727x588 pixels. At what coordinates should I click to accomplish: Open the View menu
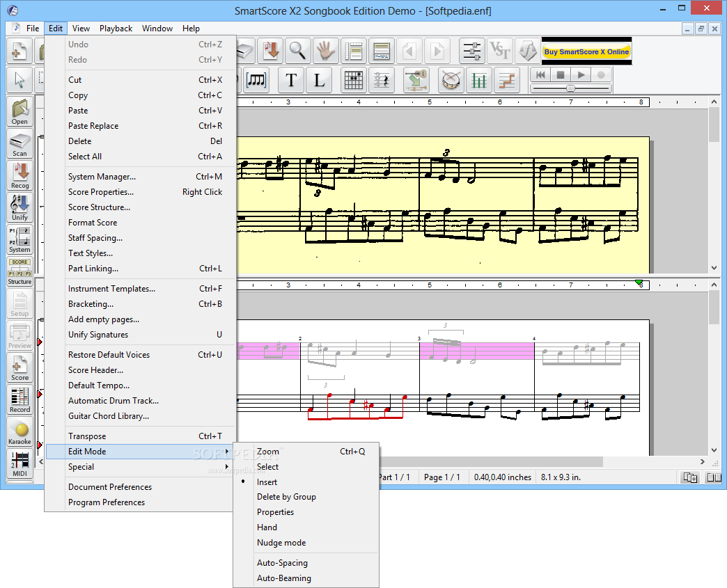81,29
